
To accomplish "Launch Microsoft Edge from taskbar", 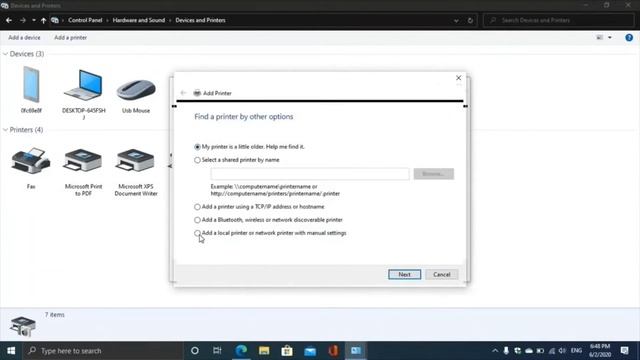I will (x=241, y=351).
